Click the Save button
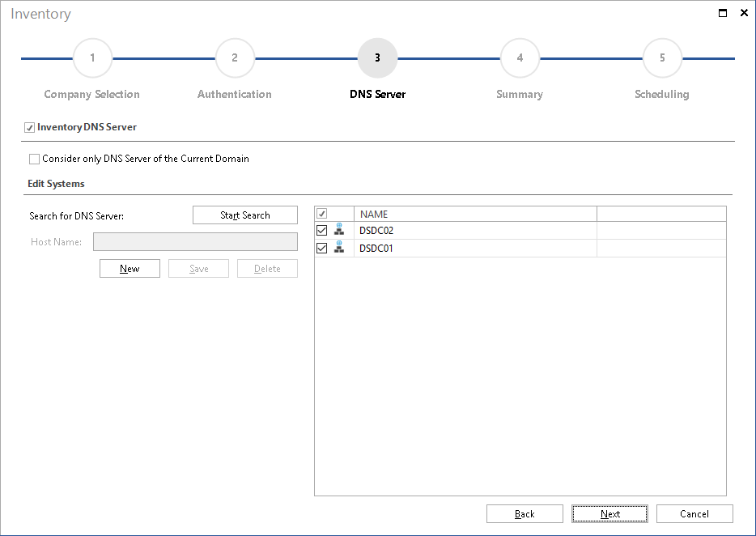This screenshot has width=756, height=536. 198,269
